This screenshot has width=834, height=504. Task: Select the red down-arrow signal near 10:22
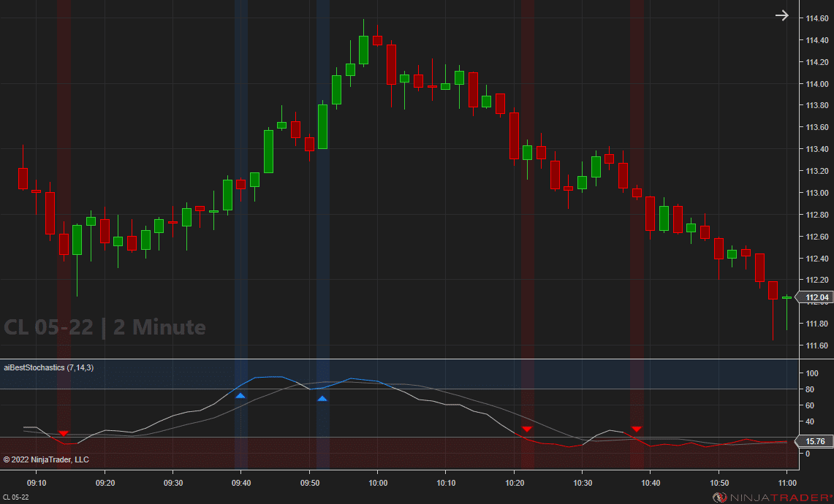[x=526, y=429]
